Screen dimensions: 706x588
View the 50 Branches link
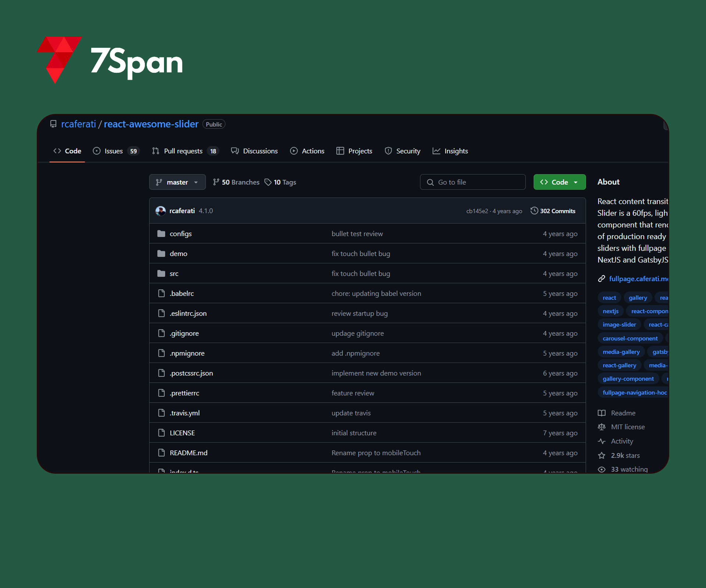236,182
